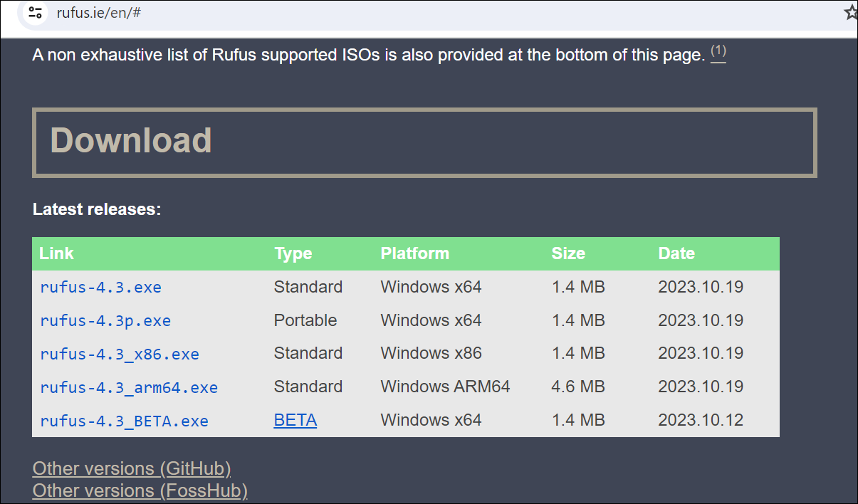The width and height of the screenshot is (858, 504).
Task: Click Windows x64 in rufus-4.3_BETA.exe row
Action: (x=431, y=420)
